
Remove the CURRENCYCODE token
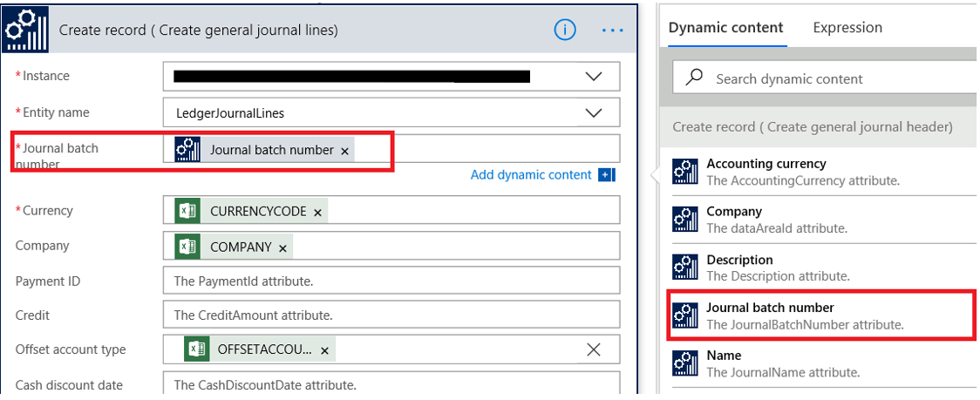[x=317, y=212]
